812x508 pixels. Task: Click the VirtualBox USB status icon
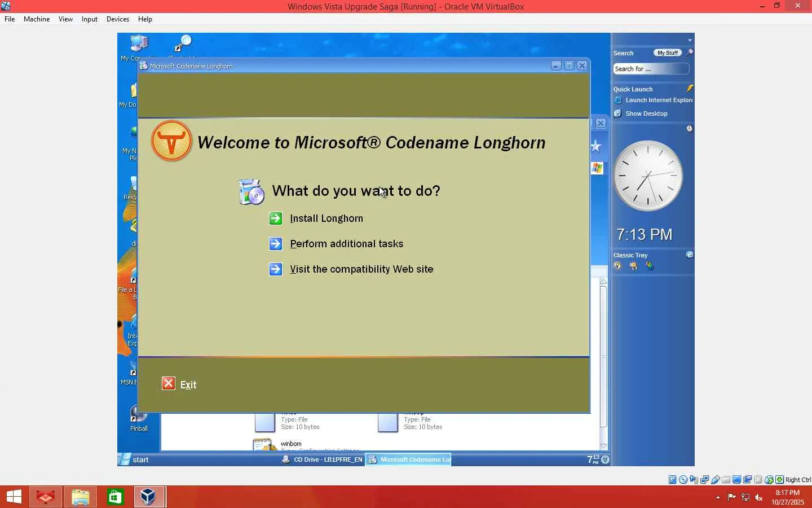click(x=716, y=480)
